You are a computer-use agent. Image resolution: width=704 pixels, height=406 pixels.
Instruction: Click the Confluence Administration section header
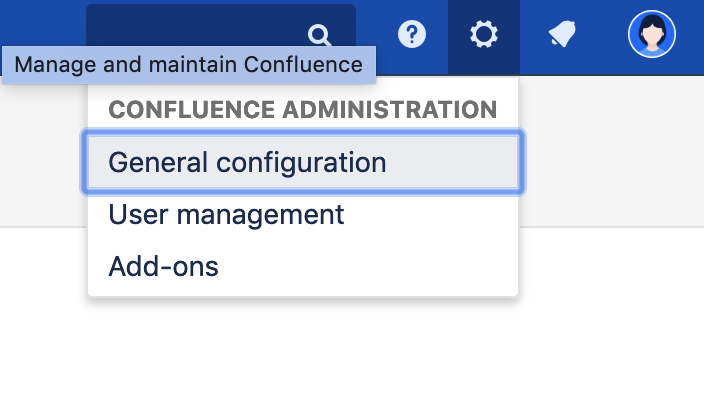pos(302,109)
